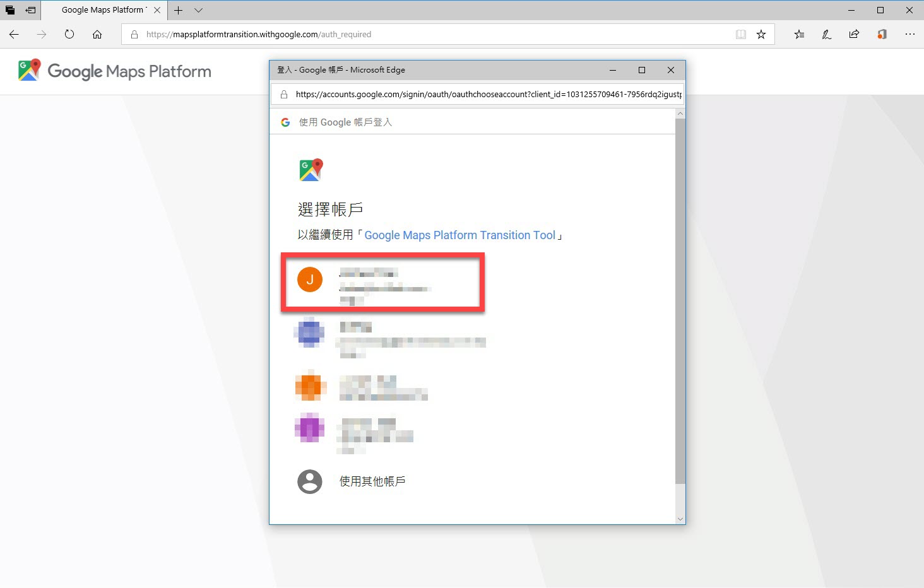Click 使用 Google 帳戶登入 header text
The height and width of the screenshot is (588, 924).
[345, 122]
